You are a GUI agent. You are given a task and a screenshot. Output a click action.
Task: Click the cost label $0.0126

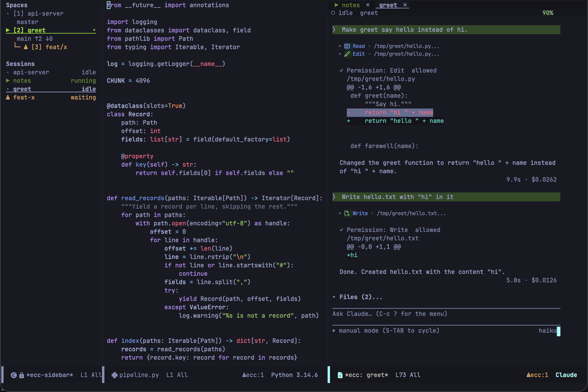(x=544, y=280)
